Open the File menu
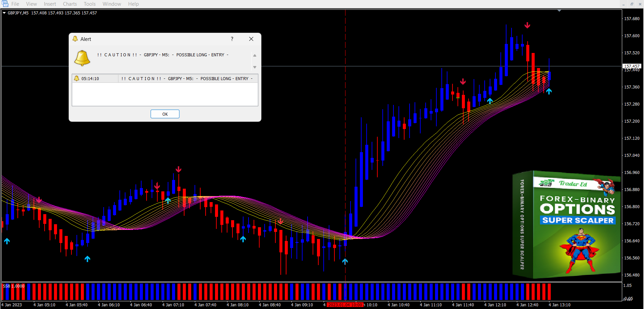The width and height of the screenshot is (644, 309). (15, 4)
